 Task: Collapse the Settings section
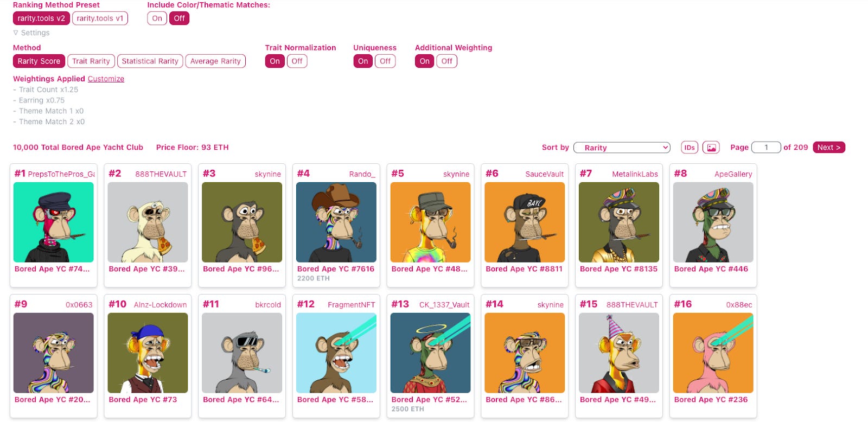point(31,33)
